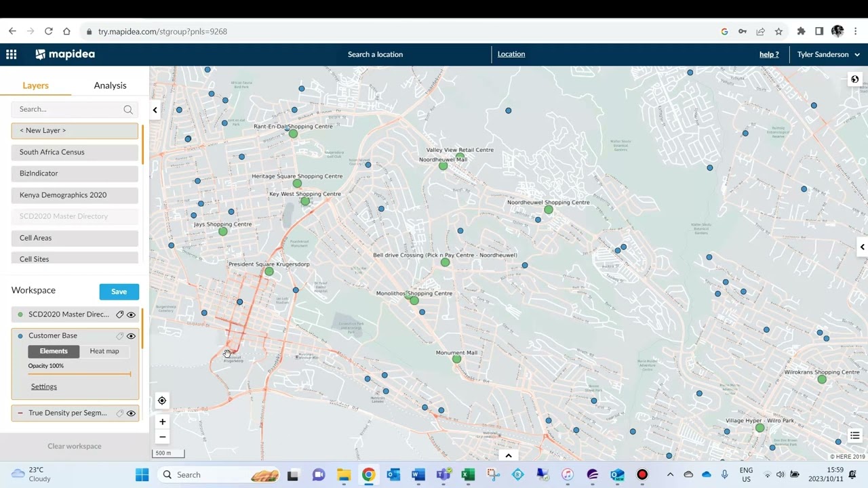Open the Tyler Sanderson account dropdown
Screen dimensions: 868x488
828,54
